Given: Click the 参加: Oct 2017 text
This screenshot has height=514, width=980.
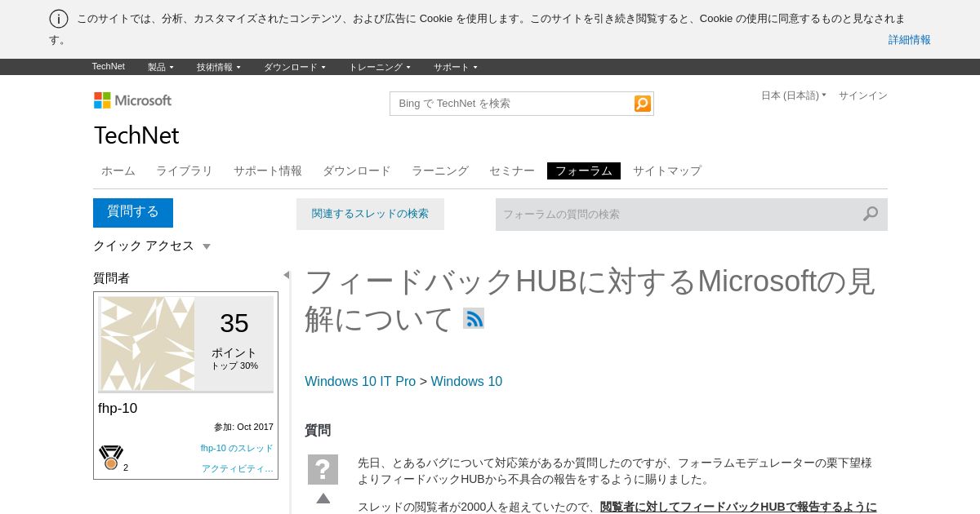Looking at the screenshot, I should [x=243, y=427].
